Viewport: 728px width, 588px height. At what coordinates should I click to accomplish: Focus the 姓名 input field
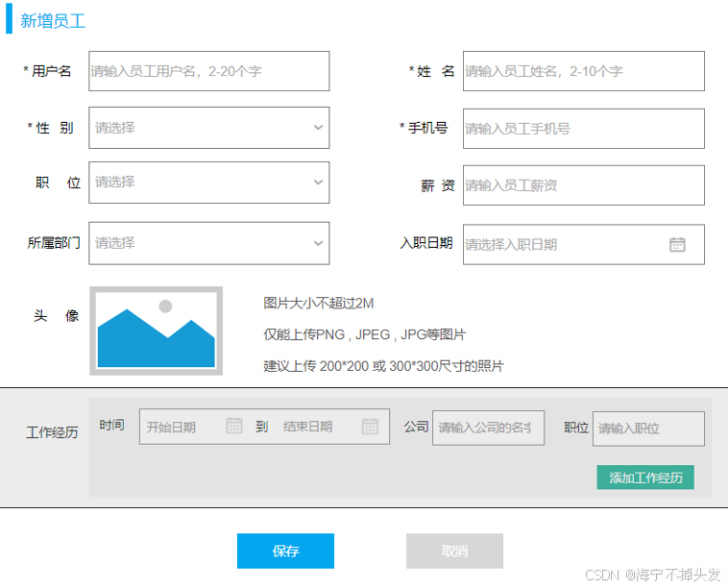(x=584, y=71)
